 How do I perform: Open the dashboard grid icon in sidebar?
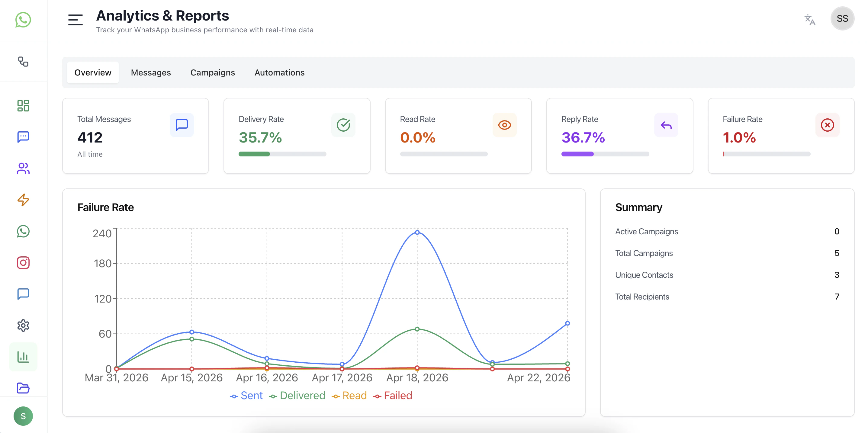coord(23,105)
